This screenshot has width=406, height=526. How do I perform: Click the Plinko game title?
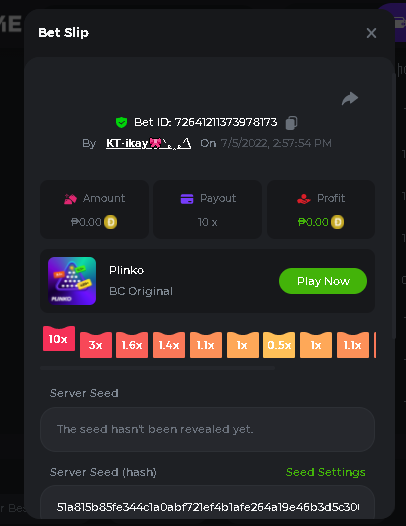click(x=126, y=270)
